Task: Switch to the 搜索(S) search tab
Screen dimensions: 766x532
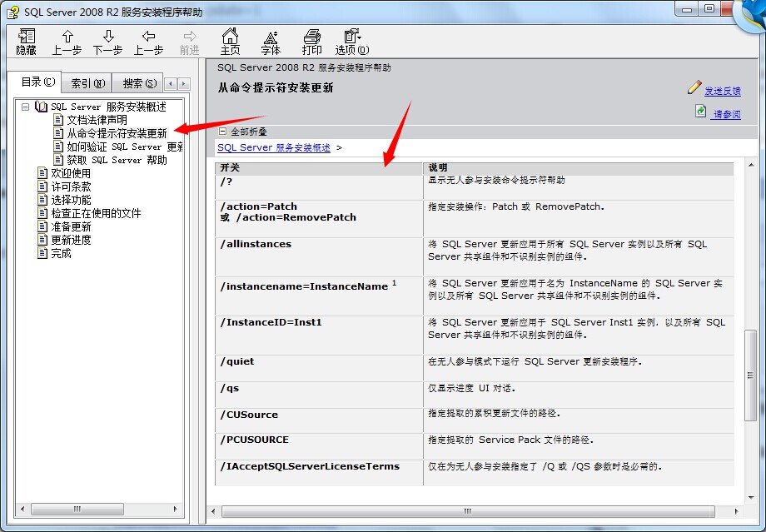Action: pos(139,83)
